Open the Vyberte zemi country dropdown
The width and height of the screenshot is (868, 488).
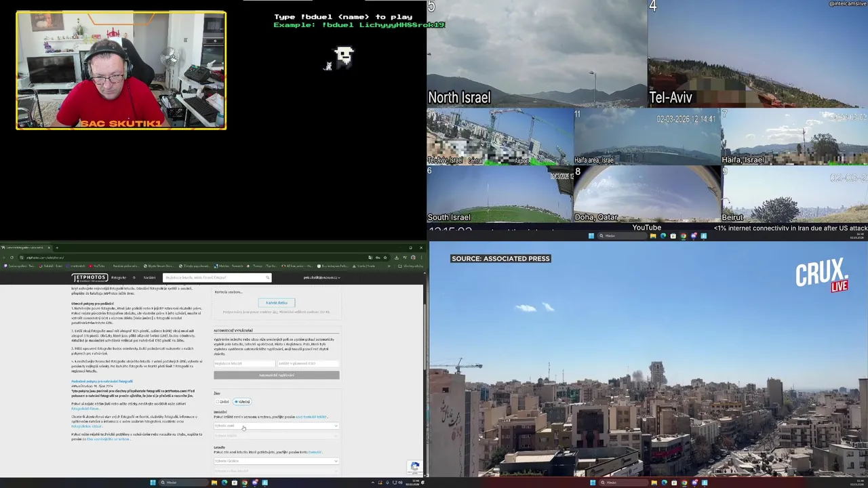276,426
